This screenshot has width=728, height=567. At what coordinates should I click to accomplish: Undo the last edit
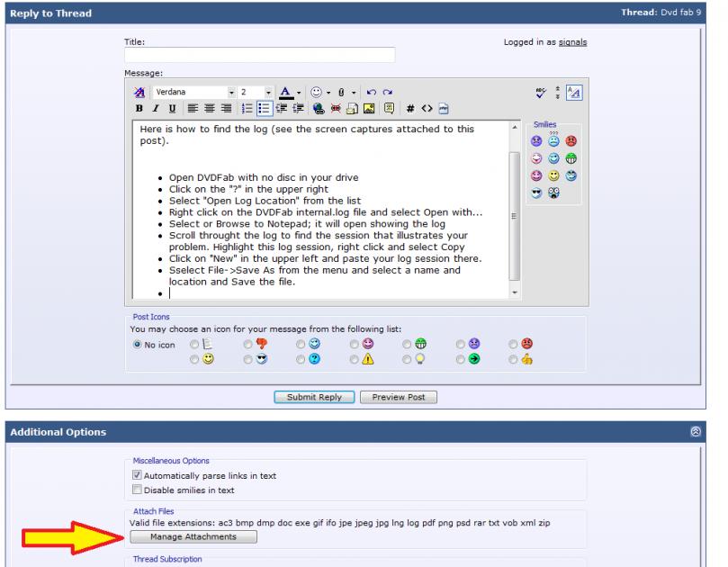(371, 92)
